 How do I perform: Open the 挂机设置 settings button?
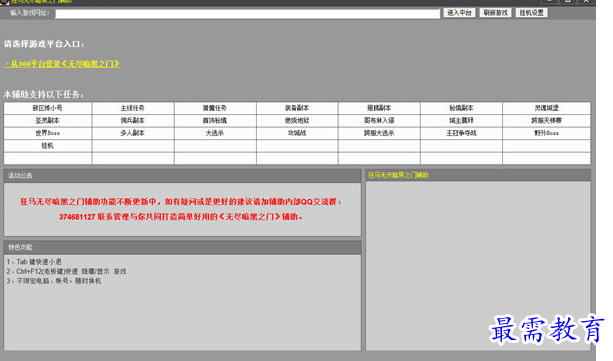[x=531, y=13]
